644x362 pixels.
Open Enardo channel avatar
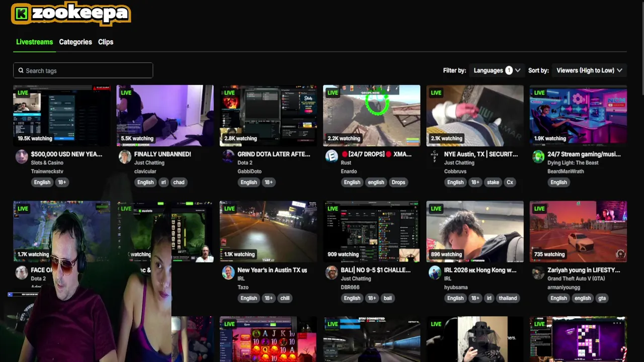(332, 157)
